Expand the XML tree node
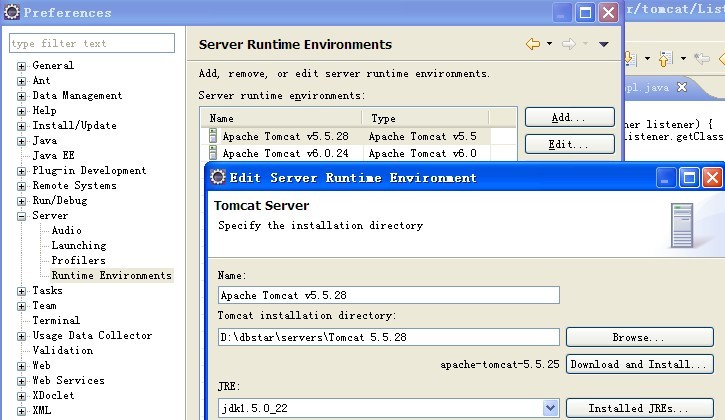 [21, 411]
